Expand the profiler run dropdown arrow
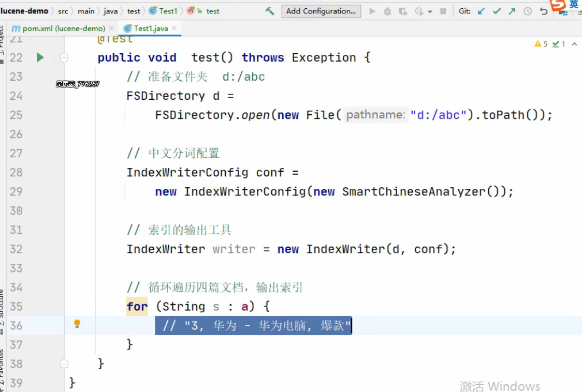This screenshot has height=392, width=582. coord(430,12)
